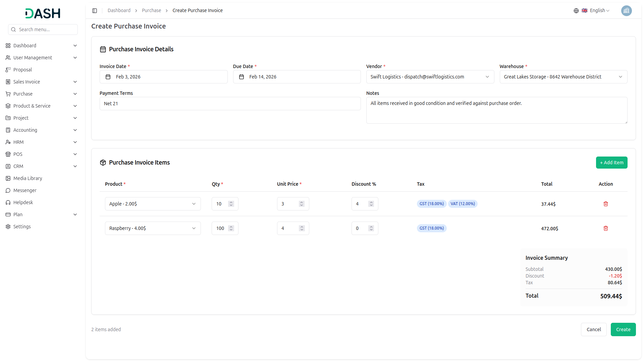Open Settings from the sidebar

pyautogui.click(x=22, y=227)
